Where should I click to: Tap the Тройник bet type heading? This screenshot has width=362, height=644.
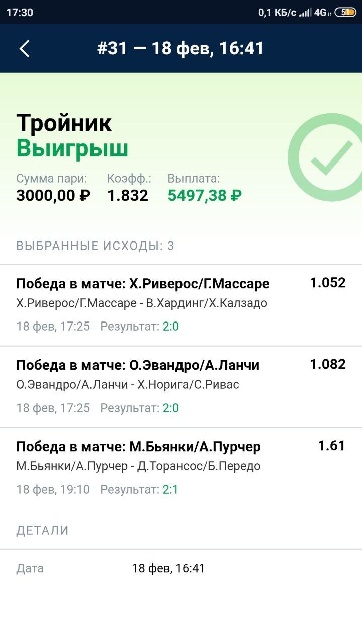pos(64,123)
